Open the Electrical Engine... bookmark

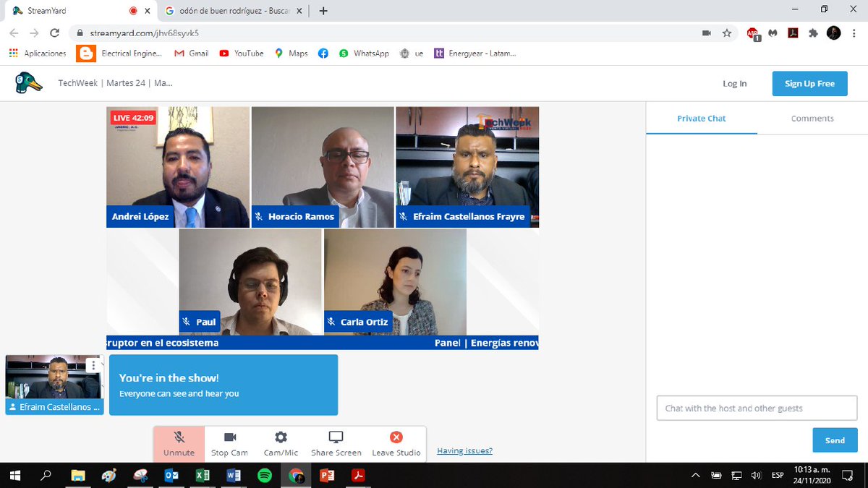pyautogui.click(x=120, y=53)
